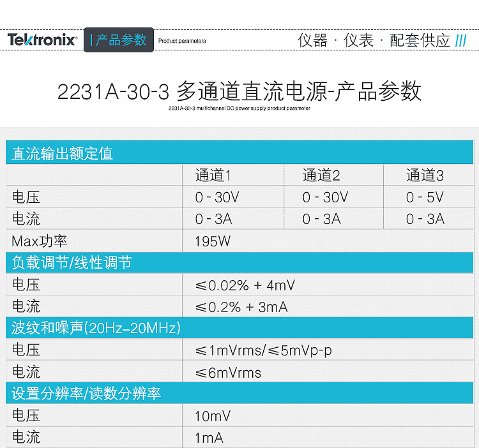Select the 直流输出额定值 section header
Viewport: 479px width, 448px height.
coord(62,153)
